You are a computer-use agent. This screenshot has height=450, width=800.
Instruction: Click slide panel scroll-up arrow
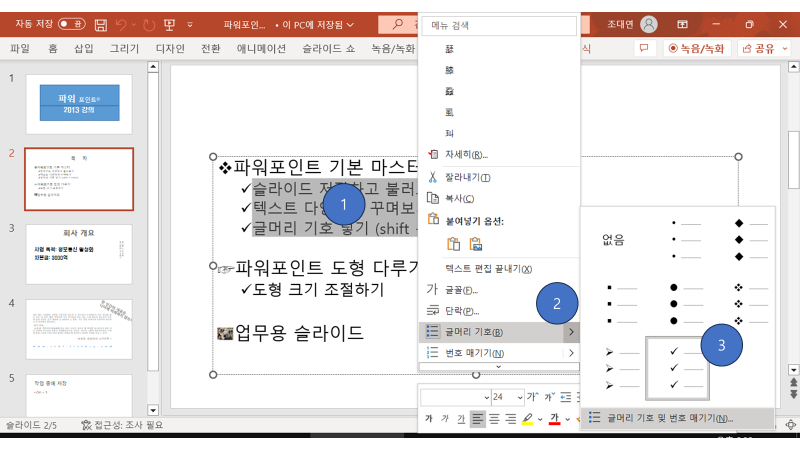(x=153, y=67)
